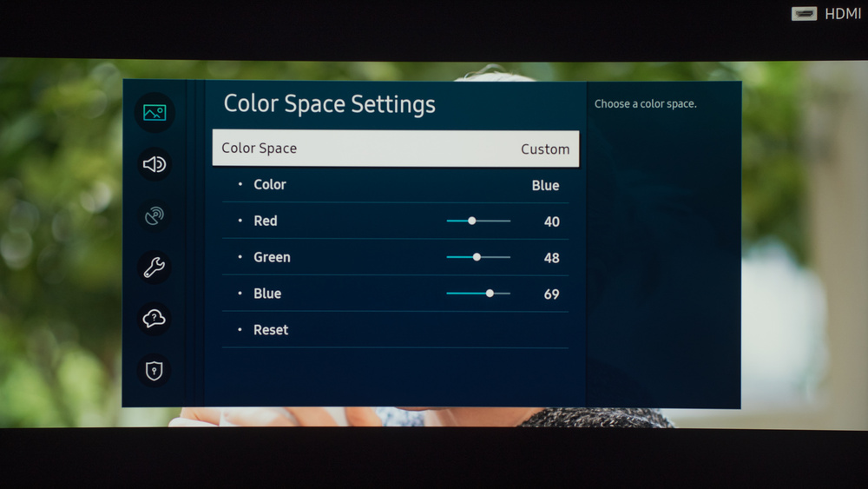The width and height of the screenshot is (868, 489).
Task: Select the Privacy shield icon
Action: (x=155, y=371)
